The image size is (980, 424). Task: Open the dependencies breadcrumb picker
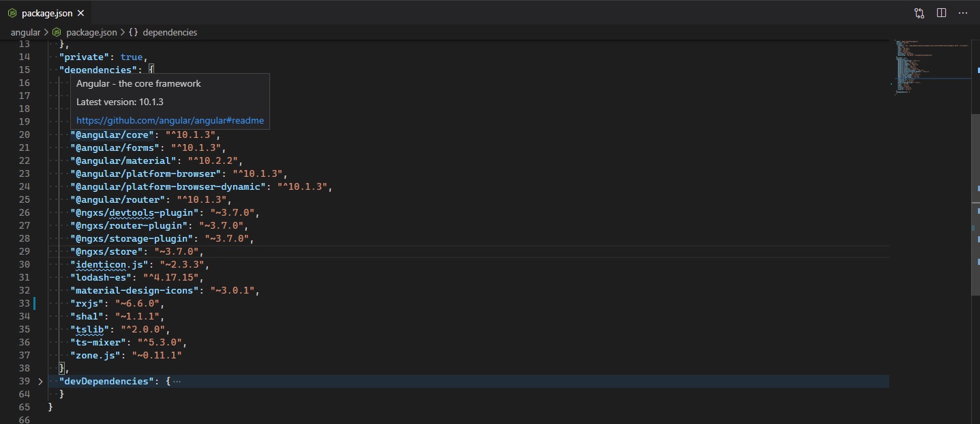pos(170,32)
